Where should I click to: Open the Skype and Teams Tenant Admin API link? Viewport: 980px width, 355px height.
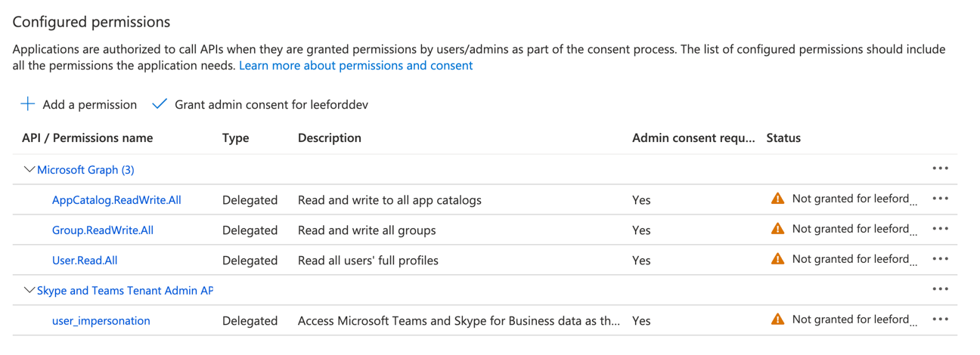pyautogui.click(x=125, y=291)
